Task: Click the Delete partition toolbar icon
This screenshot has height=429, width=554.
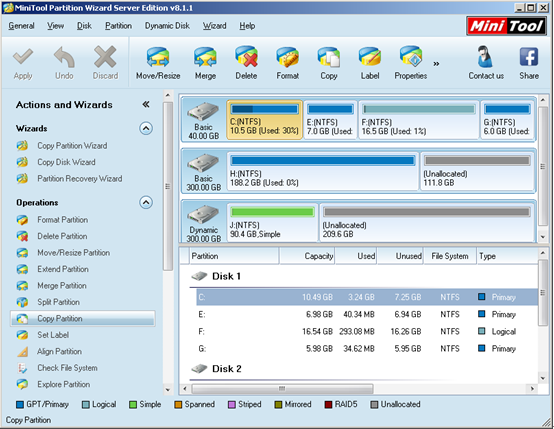Action: tap(246, 57)
